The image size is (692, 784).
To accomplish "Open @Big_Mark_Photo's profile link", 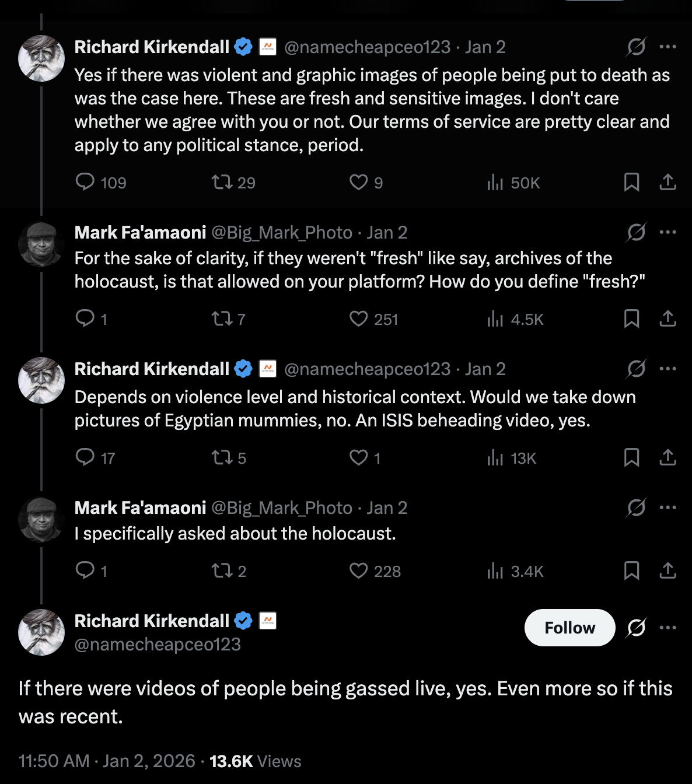I will click(285, 232).
